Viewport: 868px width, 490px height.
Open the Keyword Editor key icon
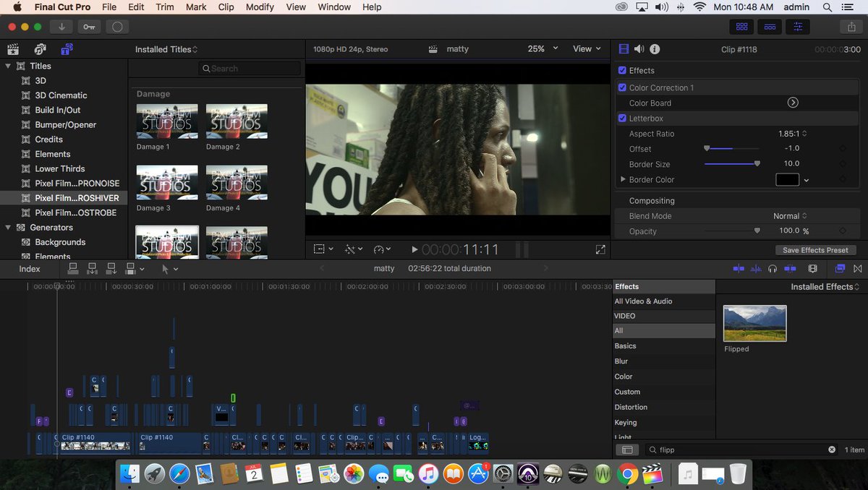click(x=89, y=27)
